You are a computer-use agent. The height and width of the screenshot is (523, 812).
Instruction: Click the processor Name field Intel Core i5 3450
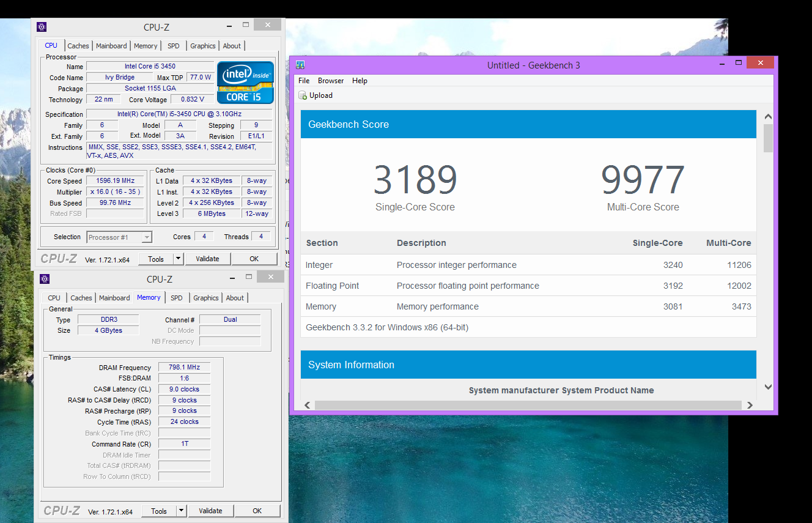click(x=150, y=66)
